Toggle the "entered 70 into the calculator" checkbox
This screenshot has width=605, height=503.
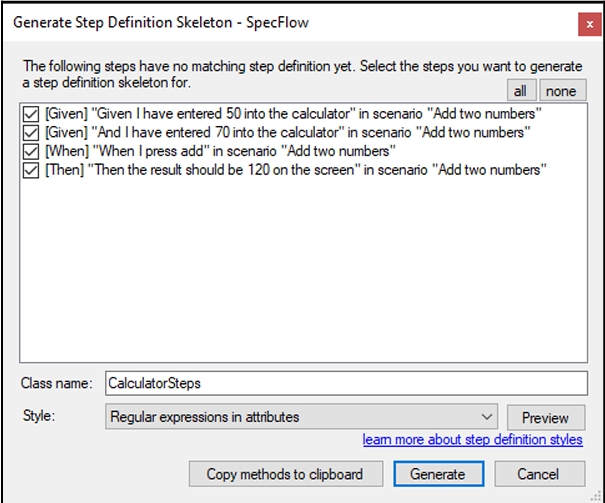coord(30,133)
